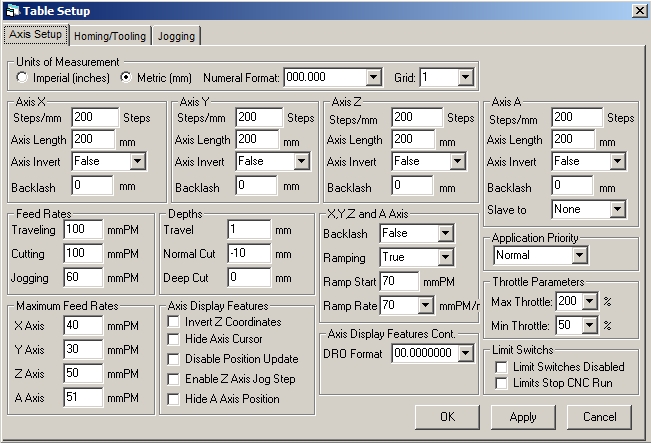Click the Apply button

523,417
